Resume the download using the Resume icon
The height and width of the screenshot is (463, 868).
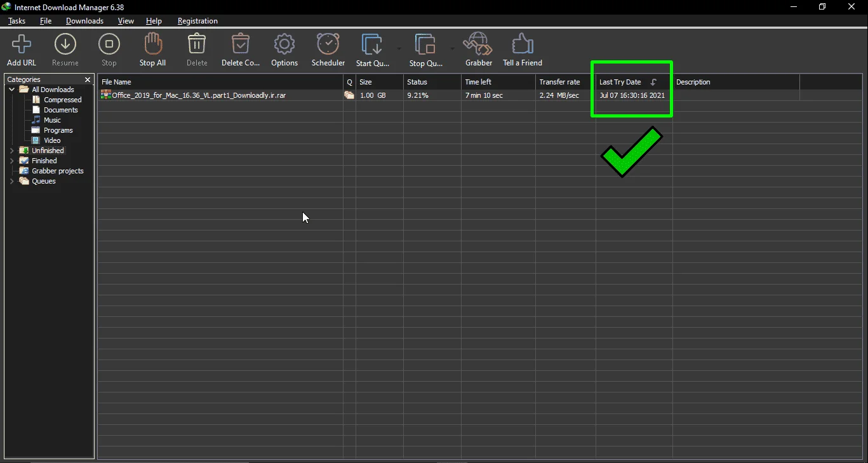(65, 44)
